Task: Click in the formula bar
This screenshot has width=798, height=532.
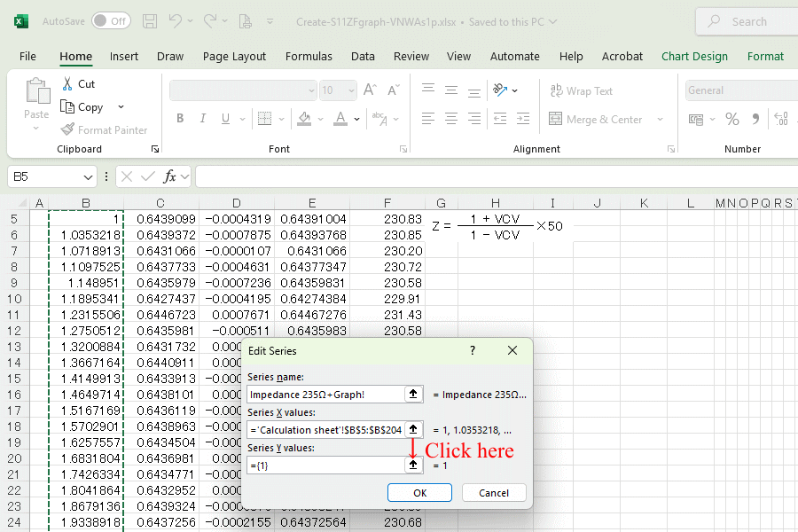Action: (497, 176)
